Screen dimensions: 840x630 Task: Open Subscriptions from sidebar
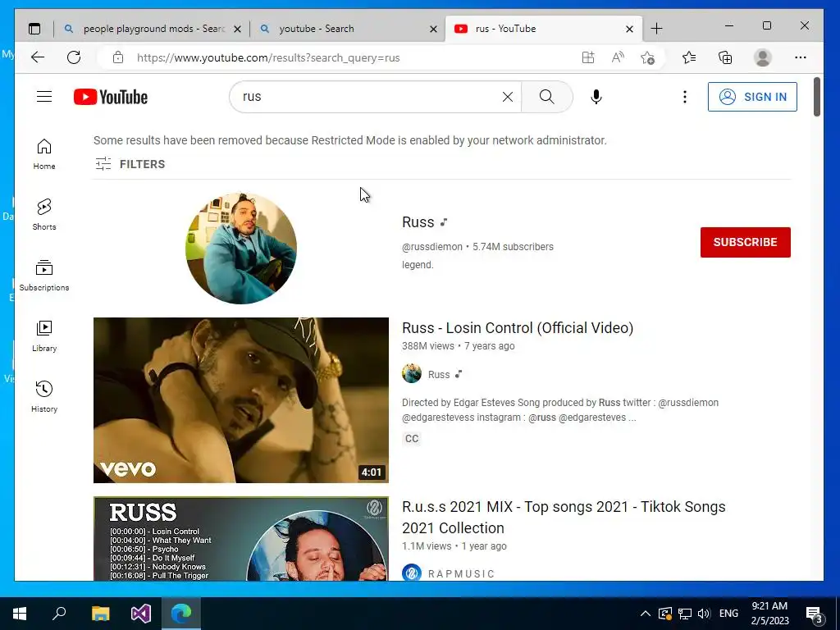pos(44,276)
